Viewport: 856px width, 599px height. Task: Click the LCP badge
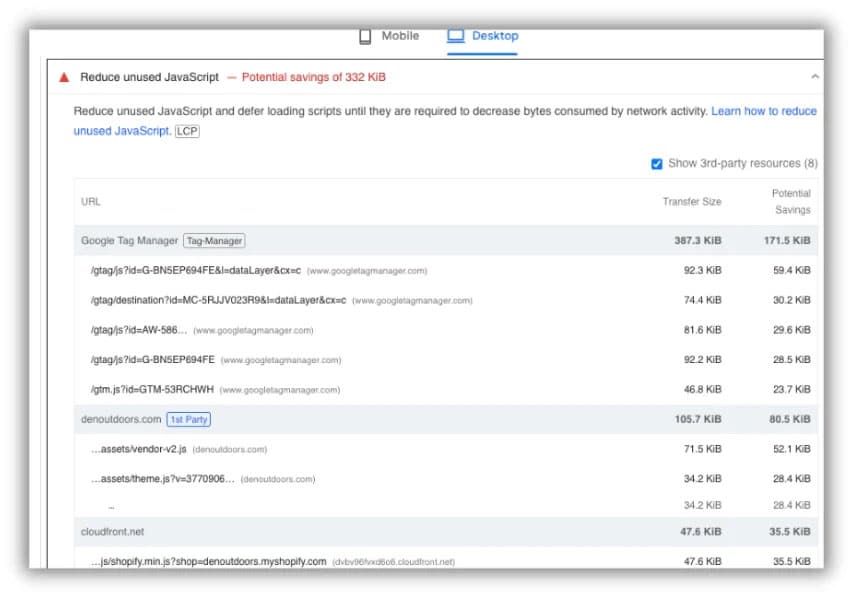tap(187, 132)
